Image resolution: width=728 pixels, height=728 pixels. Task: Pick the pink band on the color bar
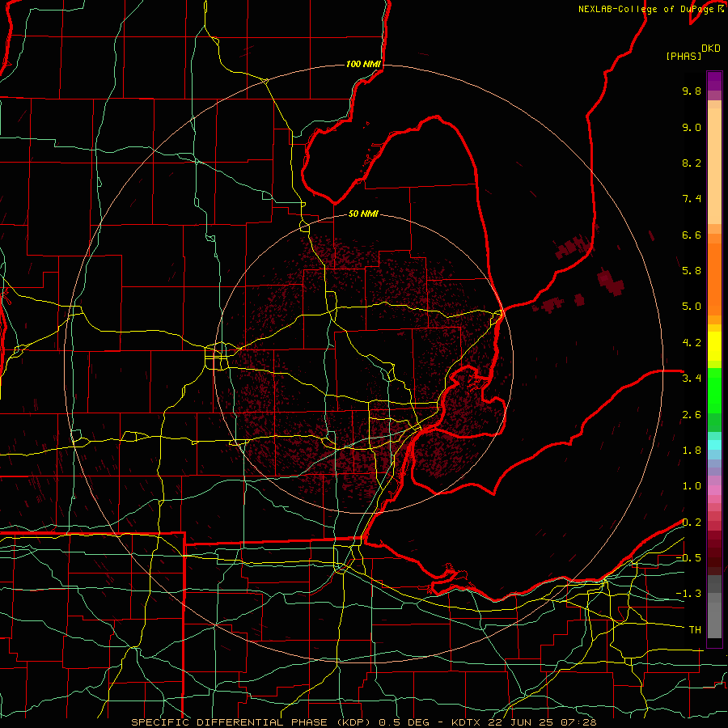pyautogui.click(x=714, y=490)
